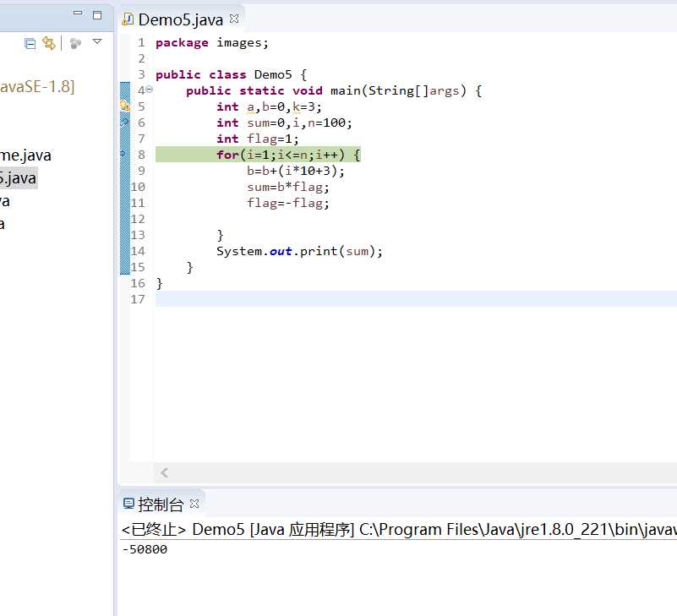677x616 pixels.
Task: Maximize the package explorer panel
Action: click(x=97, y=14)
